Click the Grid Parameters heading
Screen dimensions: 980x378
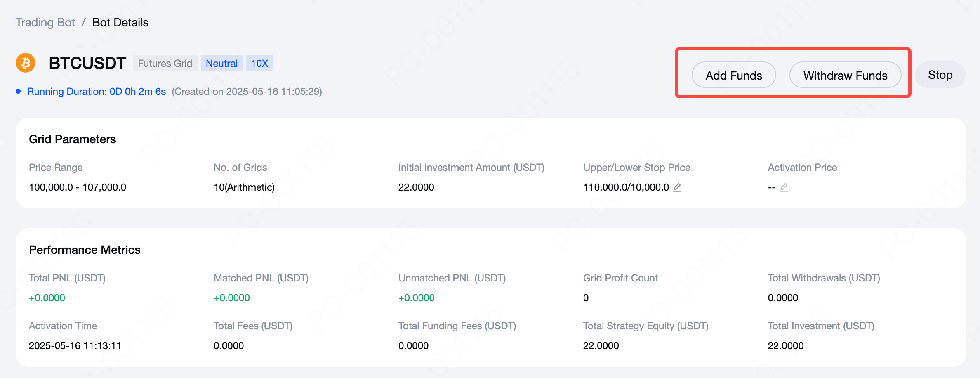coord(73,139)
